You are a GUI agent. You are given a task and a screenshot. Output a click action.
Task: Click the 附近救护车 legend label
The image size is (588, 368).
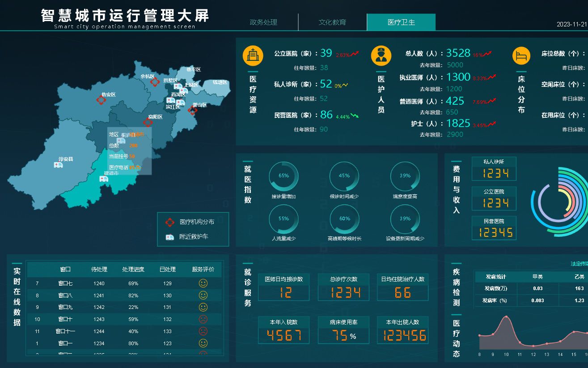pos(194,236)
